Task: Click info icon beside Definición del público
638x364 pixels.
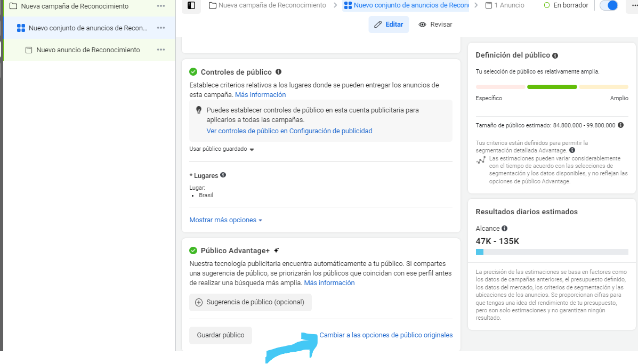Action: (x=555, y=55)
